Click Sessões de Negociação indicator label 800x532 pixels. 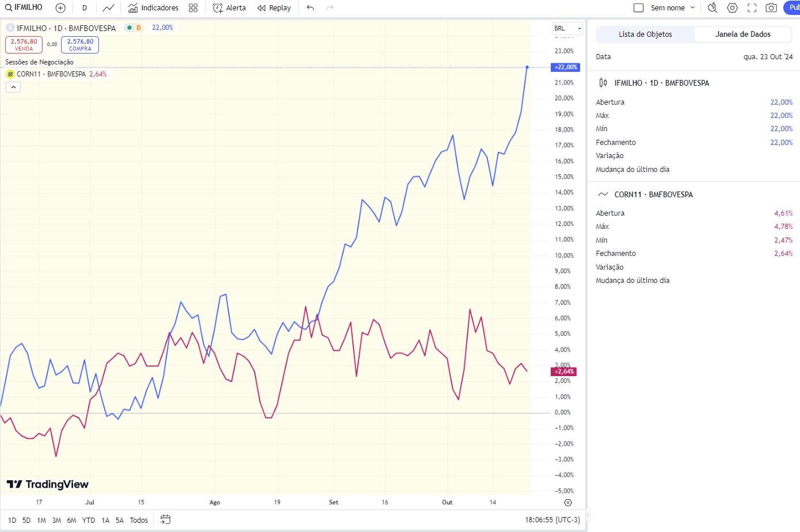[x=40, y=62]
